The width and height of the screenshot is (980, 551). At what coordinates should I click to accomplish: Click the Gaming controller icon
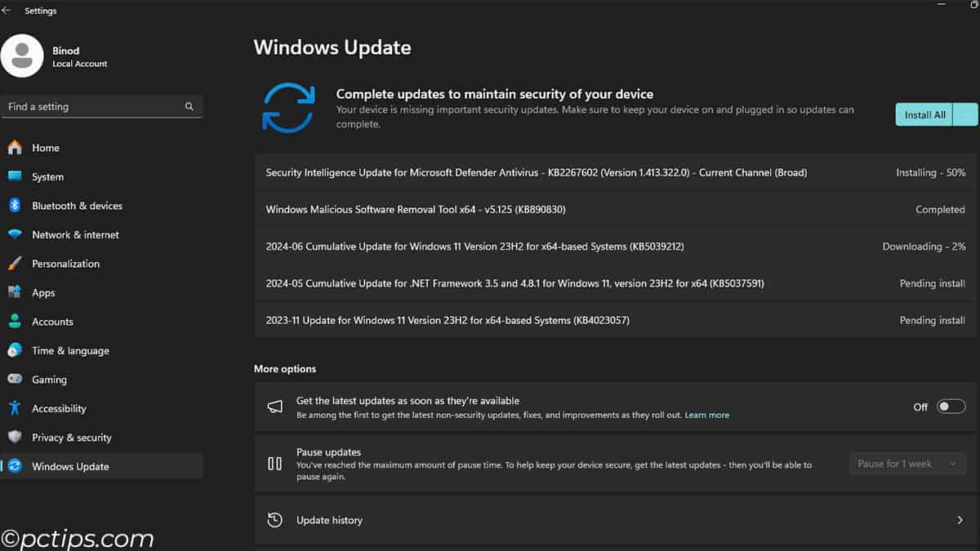point(15,380)
